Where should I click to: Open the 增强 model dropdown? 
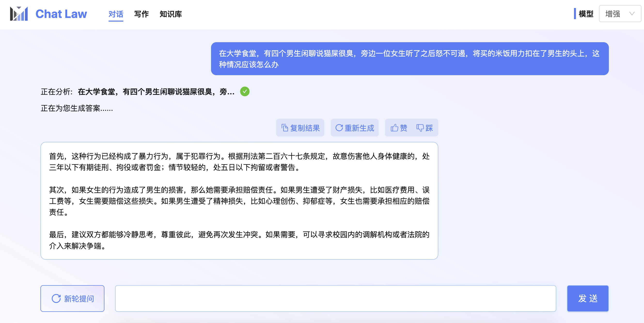pos(613,14)
